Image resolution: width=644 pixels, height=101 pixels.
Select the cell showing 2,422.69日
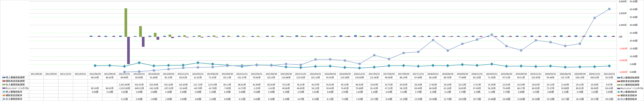point(125,85)
